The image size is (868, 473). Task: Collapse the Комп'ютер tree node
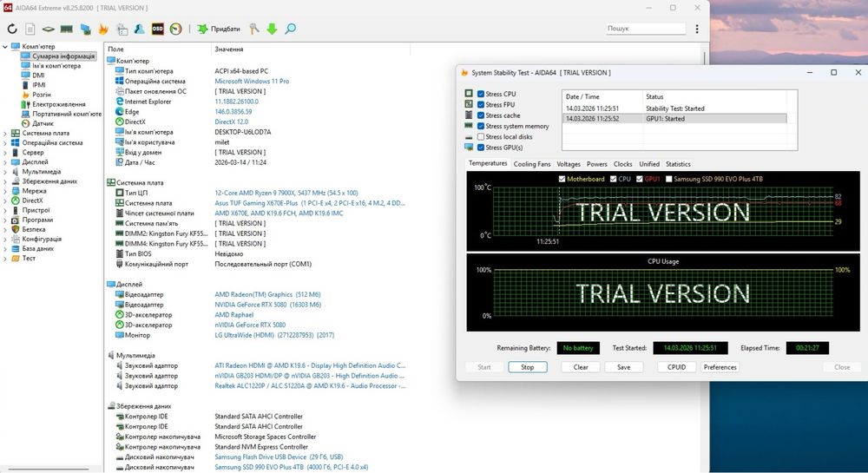(5, 47)
